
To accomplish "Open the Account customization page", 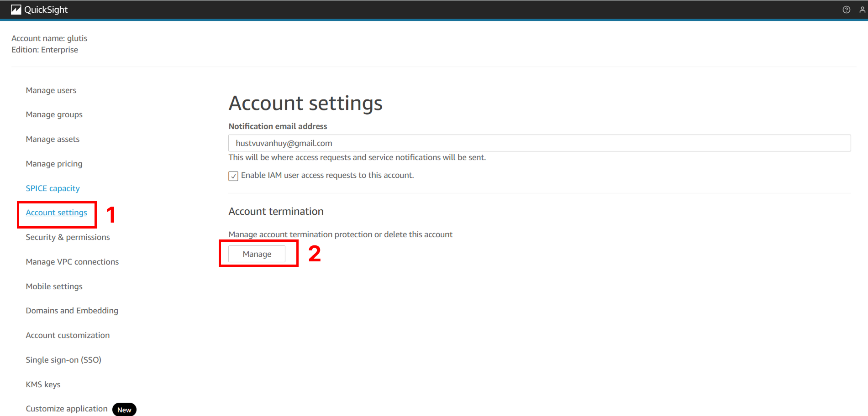I will pyautogui.click(x=68, y=335).
